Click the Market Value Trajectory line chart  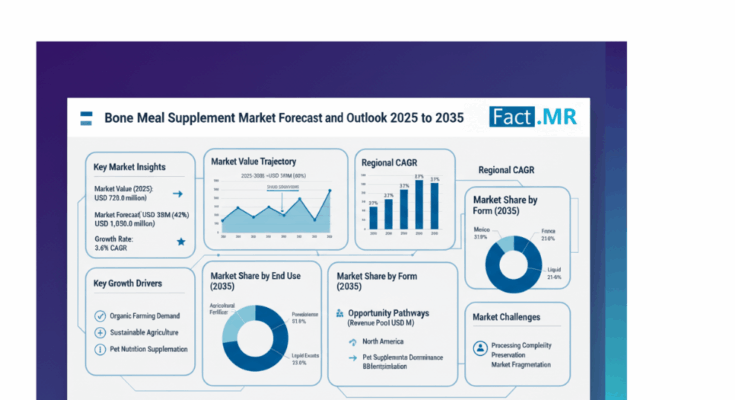coord(275,210)
